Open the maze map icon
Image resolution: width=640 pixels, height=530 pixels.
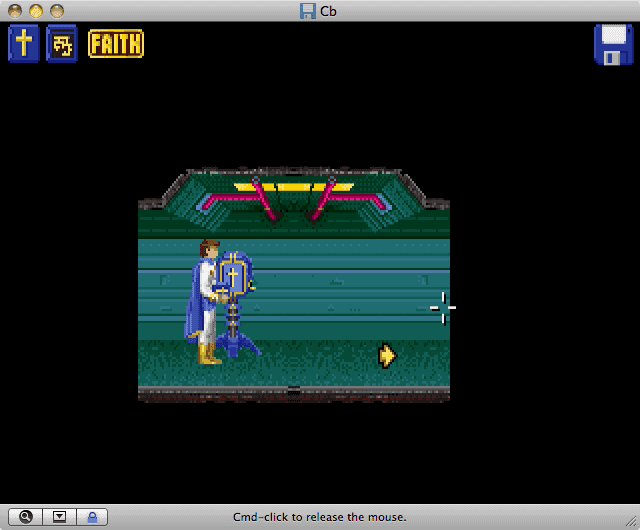pos(62,43)
